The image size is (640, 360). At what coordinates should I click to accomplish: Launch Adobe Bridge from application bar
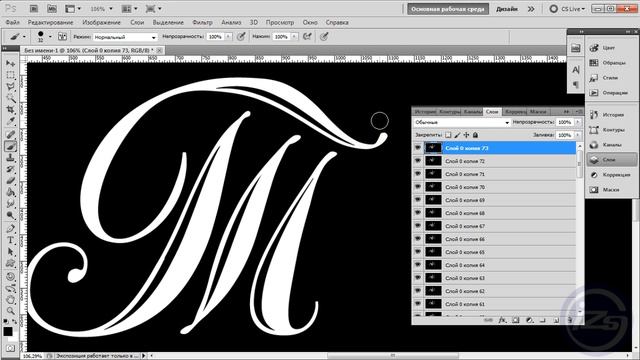click(x=34, y=9)
